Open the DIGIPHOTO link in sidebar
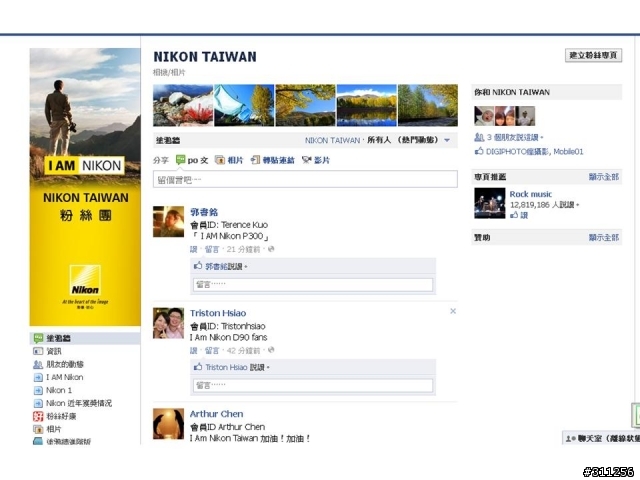The image size is (640, 480). pos(517,151)
